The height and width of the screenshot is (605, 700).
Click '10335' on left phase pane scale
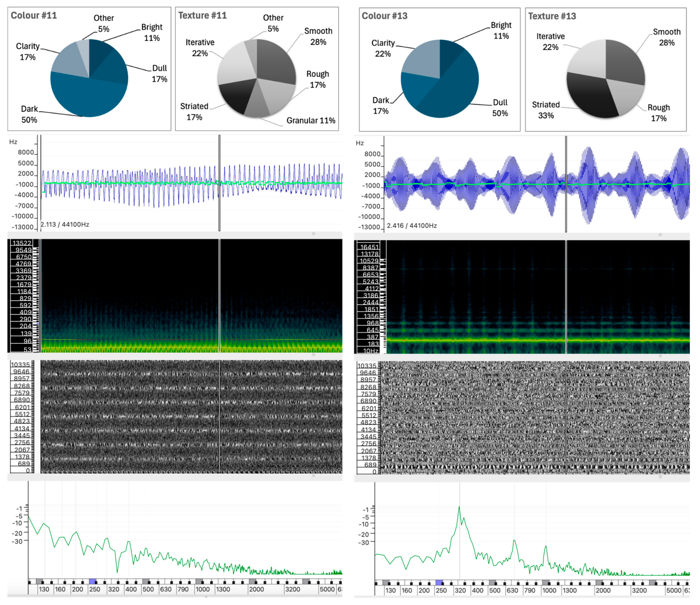(21, 365)
